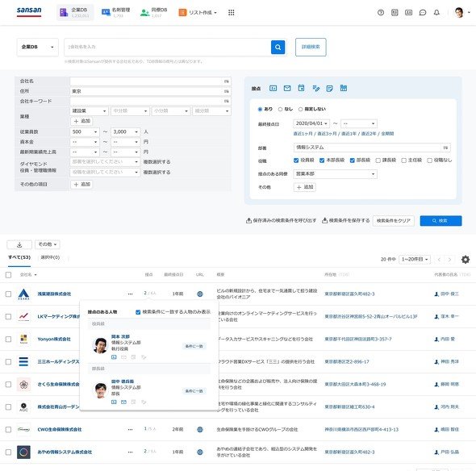Select the pencil memo contact icon in 接点
The image size is (476, 471).
[315, 89]
